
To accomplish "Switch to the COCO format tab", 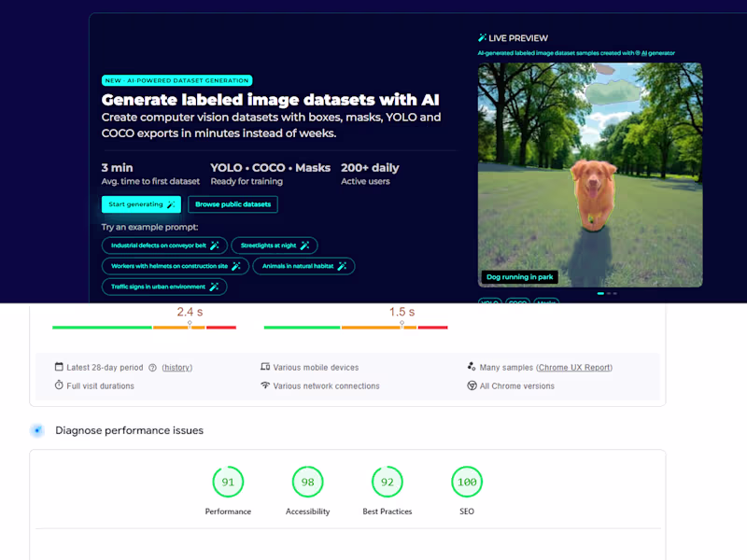I will click(x=516, y=303).
